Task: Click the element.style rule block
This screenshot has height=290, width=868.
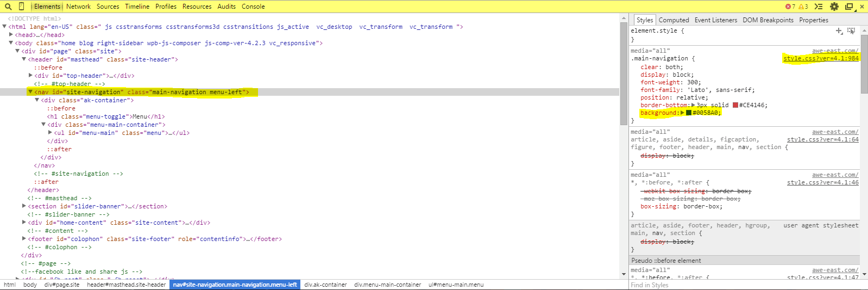Action: [x=744, y=35]
